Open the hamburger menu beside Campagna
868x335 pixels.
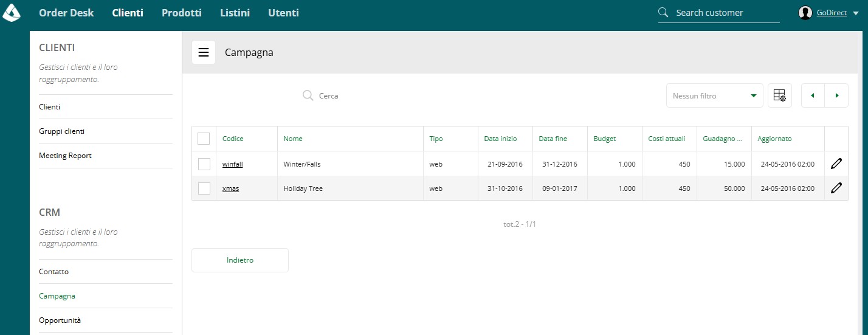pos(204,52)
